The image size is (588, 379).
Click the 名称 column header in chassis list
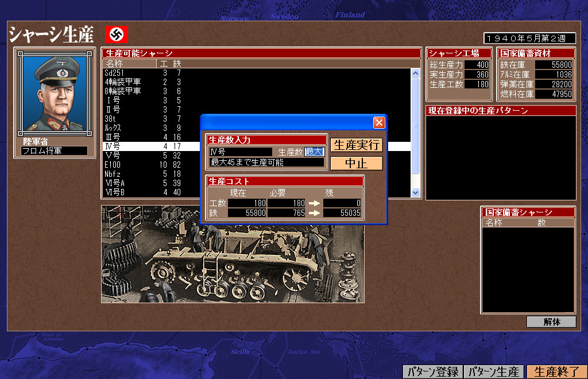click(130, 64)
